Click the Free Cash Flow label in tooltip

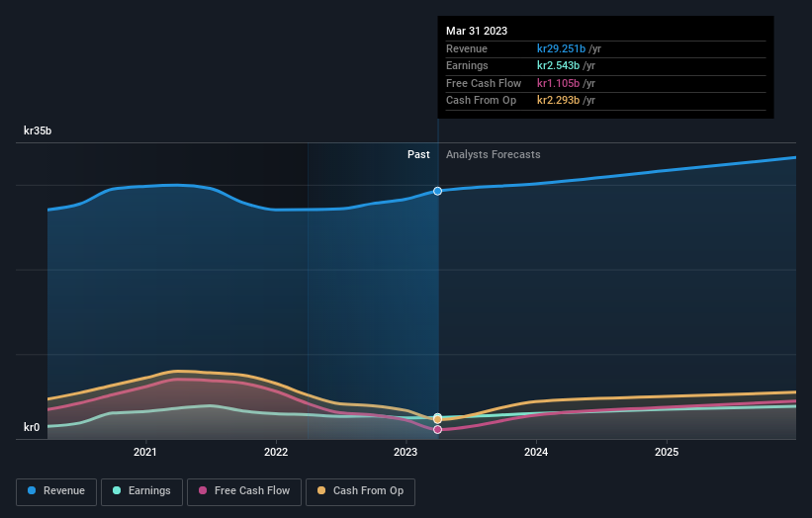coord(484,83)
